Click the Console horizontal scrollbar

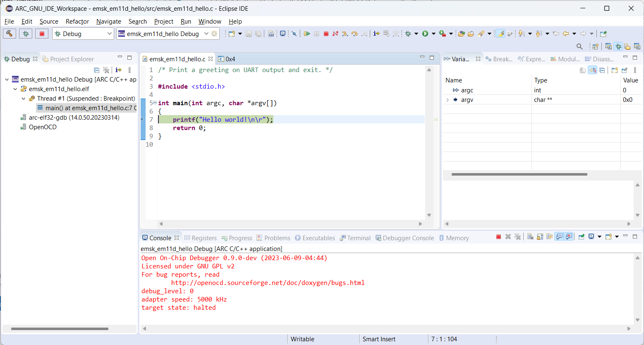[386, 328]
